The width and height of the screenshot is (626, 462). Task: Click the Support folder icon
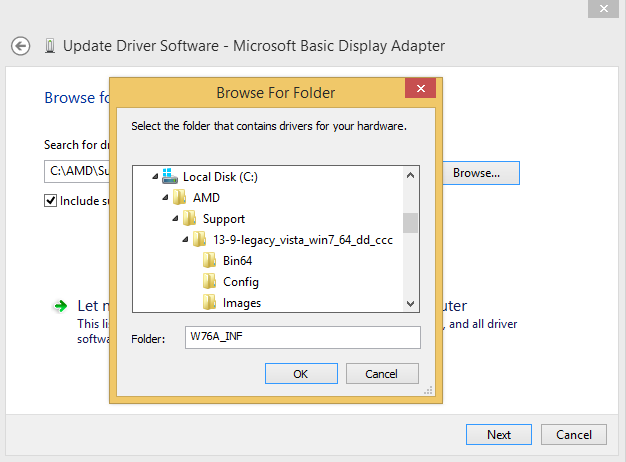pyautogui.click(x=190, y=219)
